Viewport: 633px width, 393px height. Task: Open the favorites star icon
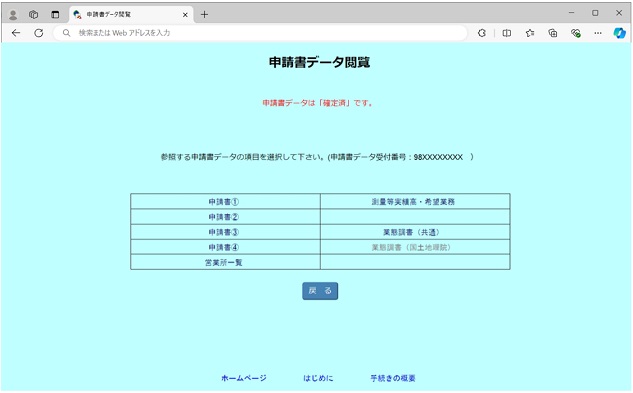pos(530,33)
